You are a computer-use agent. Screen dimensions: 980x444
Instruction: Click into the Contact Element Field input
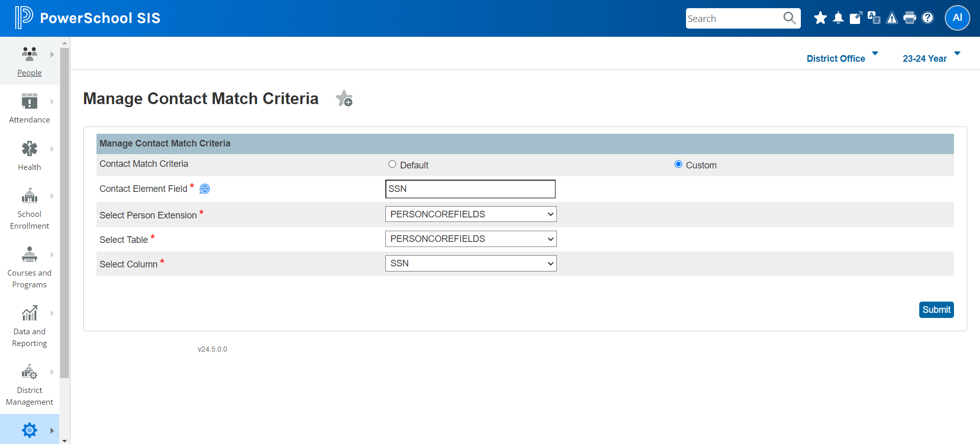[470, 189]
